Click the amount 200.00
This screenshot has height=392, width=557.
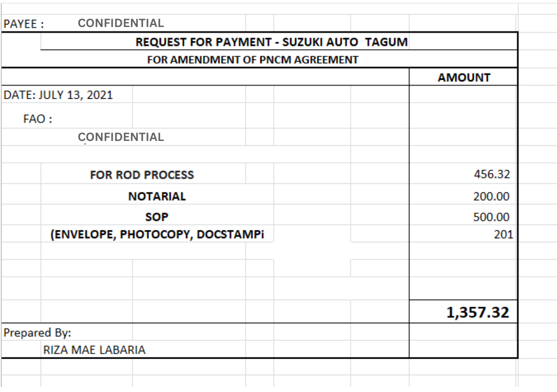click(x=491, y=196)
